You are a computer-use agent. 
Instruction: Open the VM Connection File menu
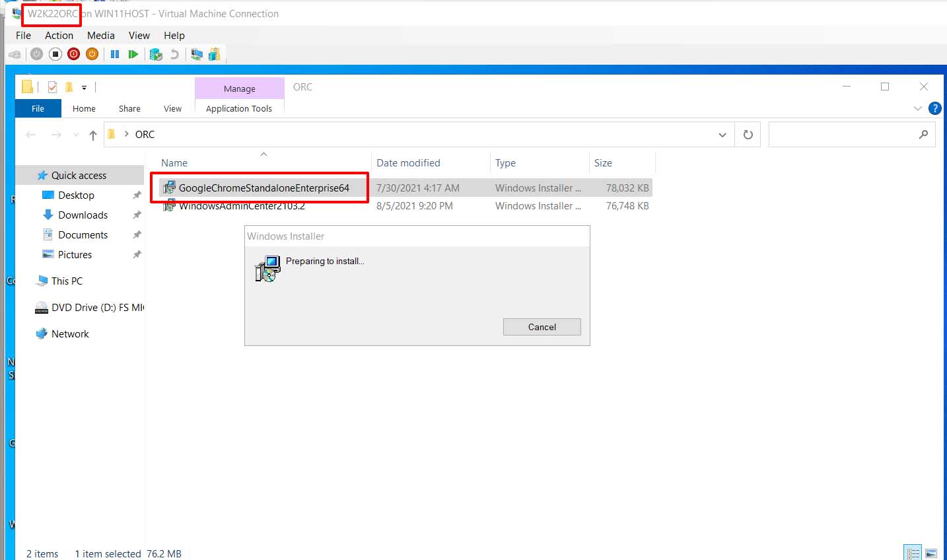point(23,36)
